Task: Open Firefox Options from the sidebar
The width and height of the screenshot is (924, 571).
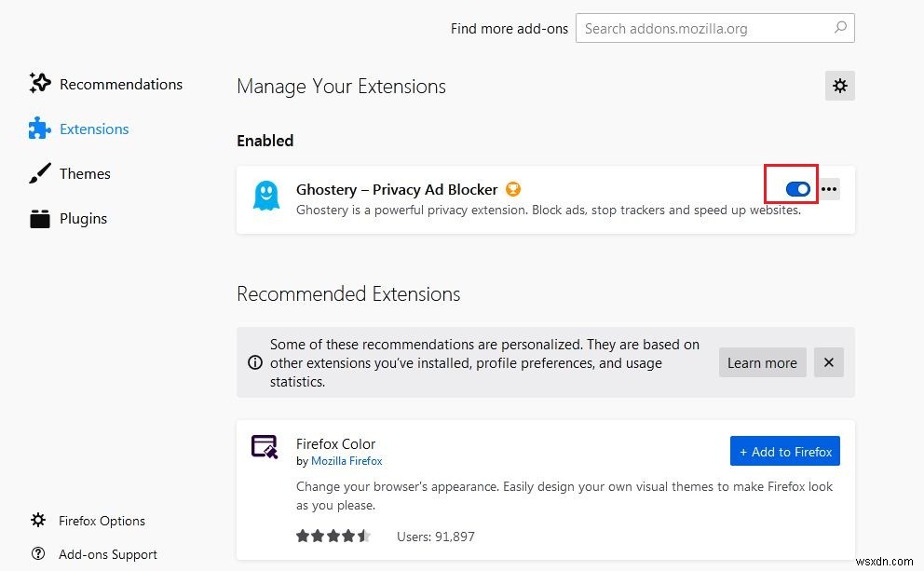Action: click(x=102, y=521)
